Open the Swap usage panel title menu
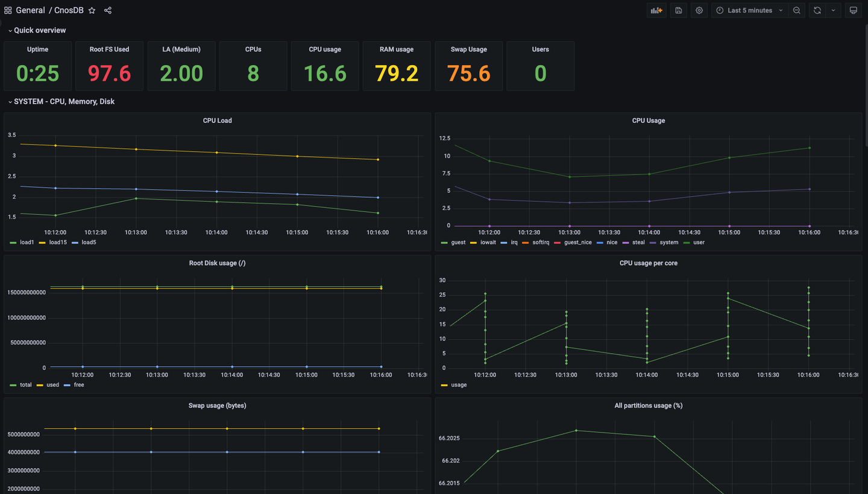The height and width of the screenshot is (494, 868). (x=218, y=405)
